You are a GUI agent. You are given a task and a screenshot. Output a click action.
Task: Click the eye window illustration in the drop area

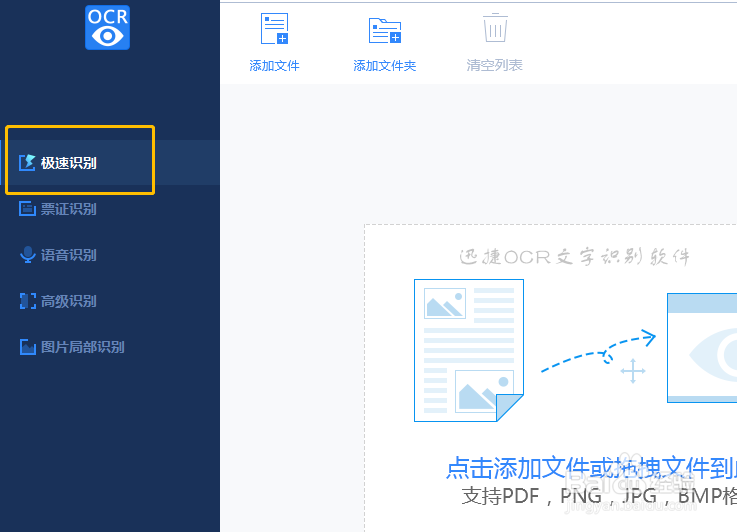click(x=702, y=348)
